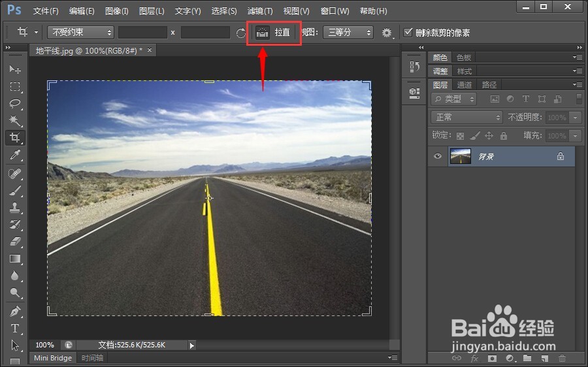Click the link layers icon
Screen dimensions: 588x367
[x=457, y=358]
